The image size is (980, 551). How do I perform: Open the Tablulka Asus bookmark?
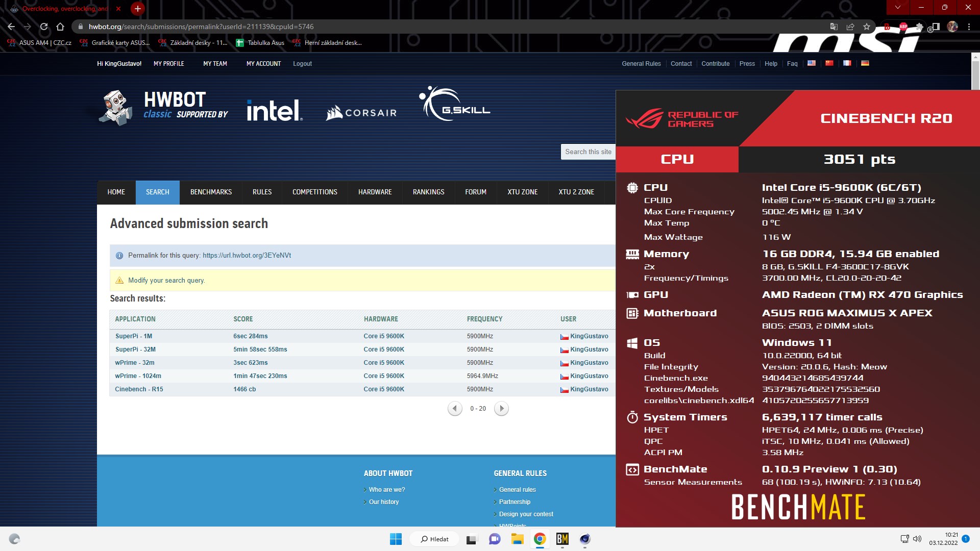point(260,43)
